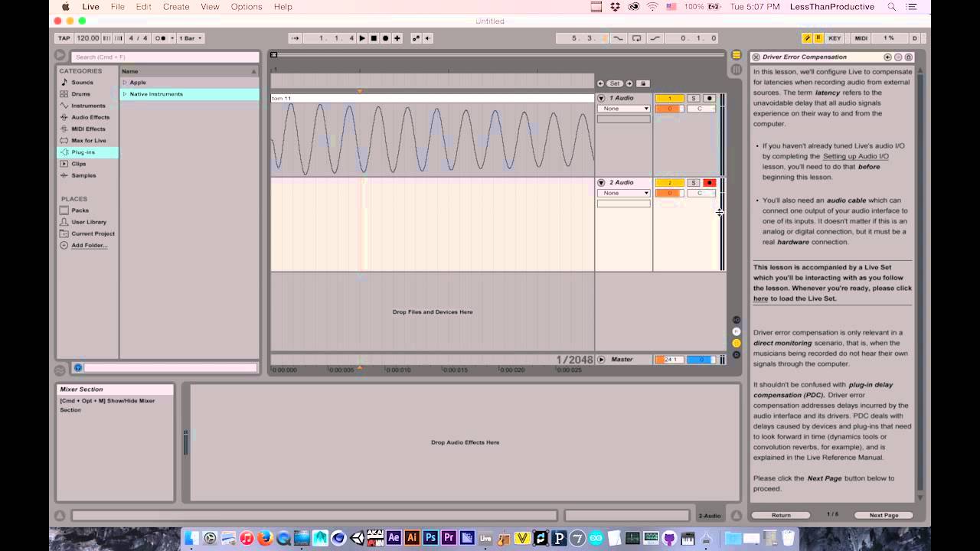Image resolution: width=980 pixels, height=551 pixels.
Task: Jump to Previous Locator arrow
Action: [600, 83]
